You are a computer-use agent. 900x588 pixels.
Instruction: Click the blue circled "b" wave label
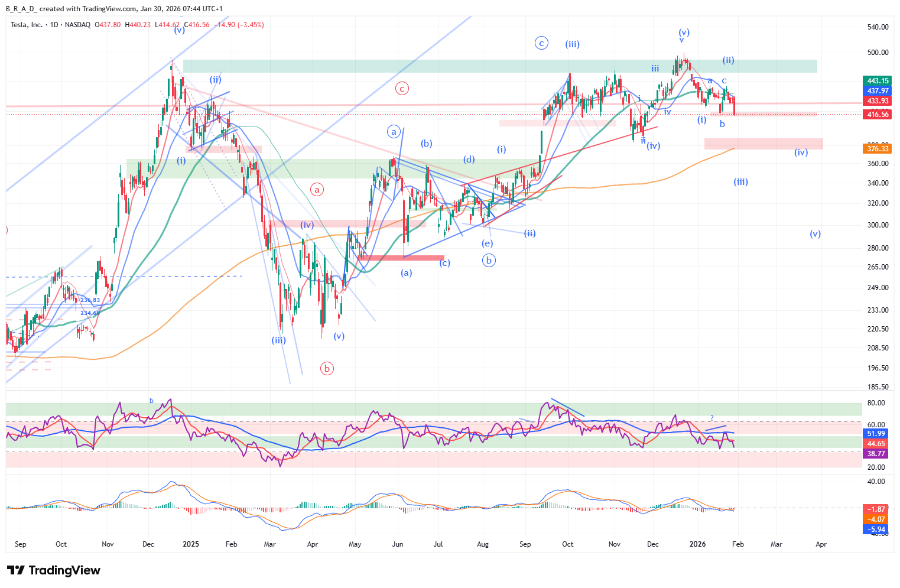[489, 260]
